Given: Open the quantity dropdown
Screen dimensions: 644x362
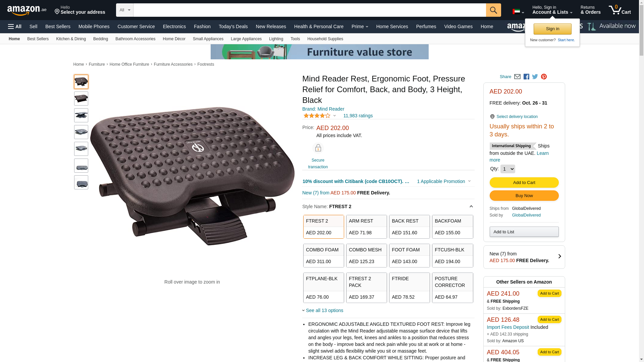Looking at the screenshot, I should 507,169.
